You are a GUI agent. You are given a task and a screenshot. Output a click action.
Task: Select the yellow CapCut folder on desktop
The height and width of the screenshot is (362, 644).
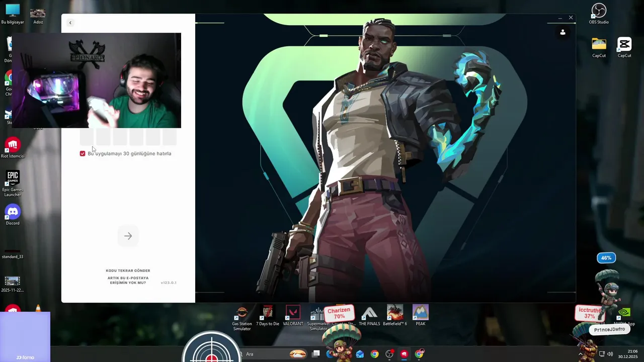click(x=599, y=48)
